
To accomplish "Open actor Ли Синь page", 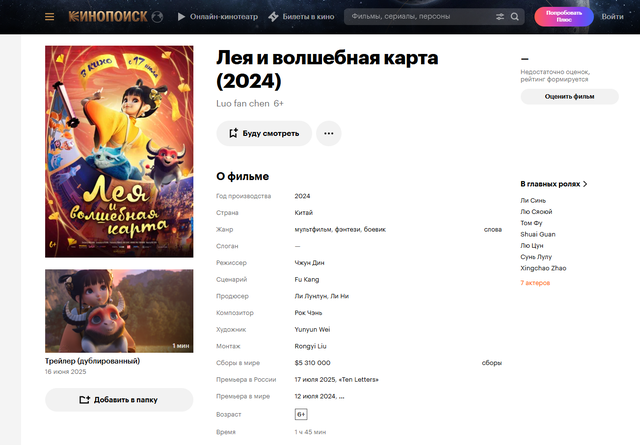I will click(533, 200).
